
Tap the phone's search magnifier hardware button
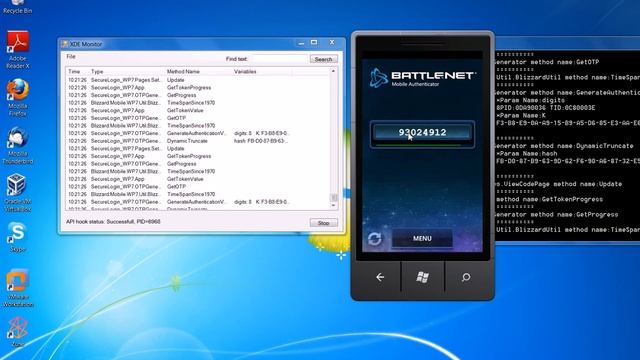pos(466,278)
